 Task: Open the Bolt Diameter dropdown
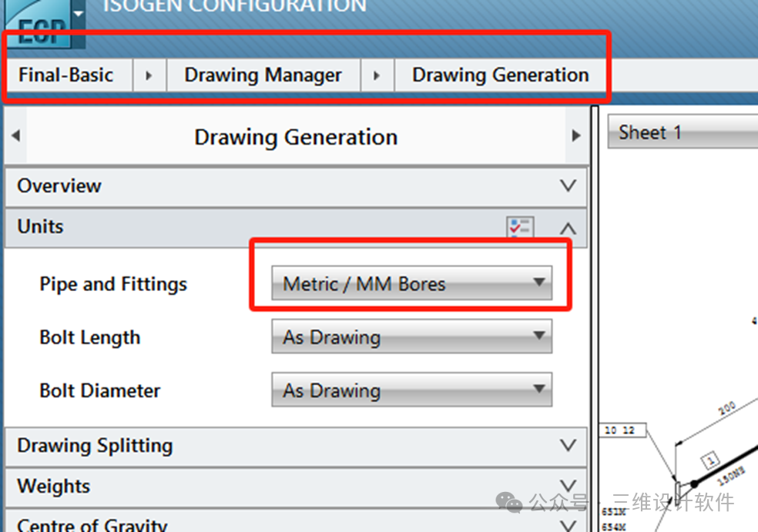pos(412,390)
